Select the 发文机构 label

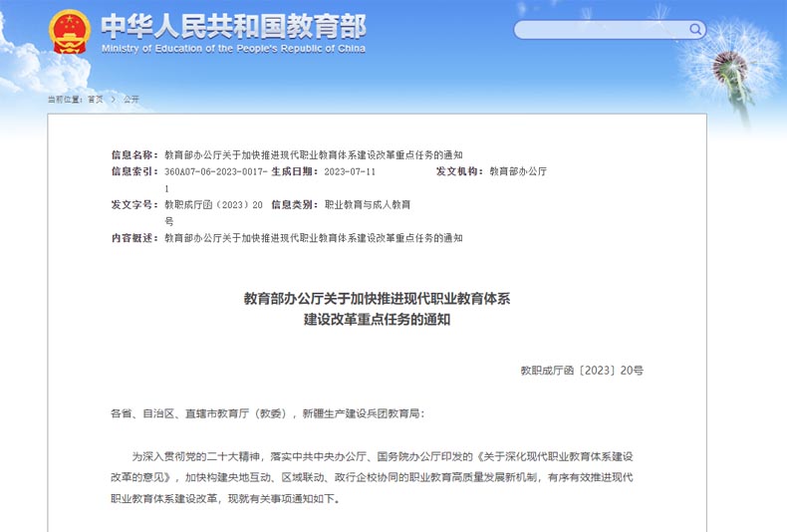coord(459,171)
